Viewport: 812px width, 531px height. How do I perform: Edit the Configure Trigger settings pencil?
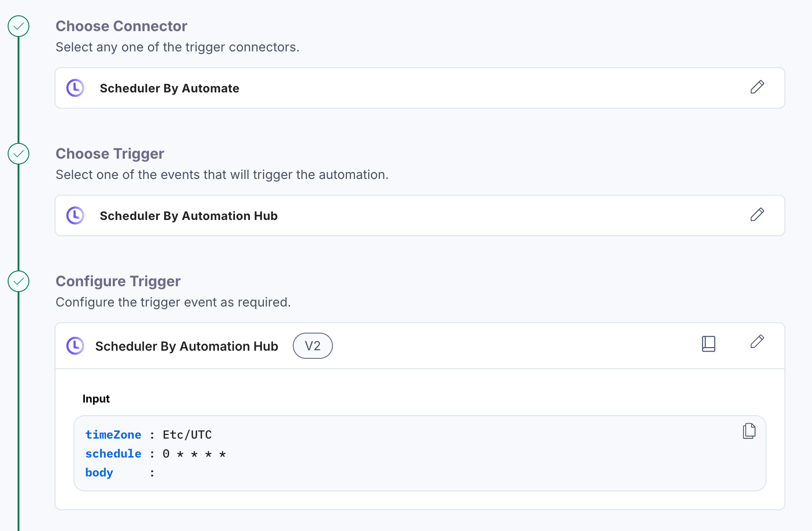(x=757, y=342)
